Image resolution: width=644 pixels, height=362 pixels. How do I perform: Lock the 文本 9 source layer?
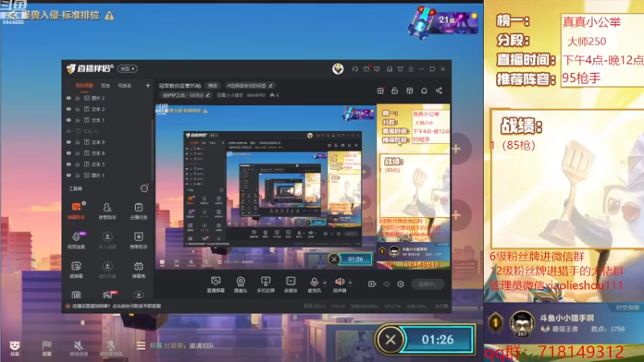pos(77,142)
